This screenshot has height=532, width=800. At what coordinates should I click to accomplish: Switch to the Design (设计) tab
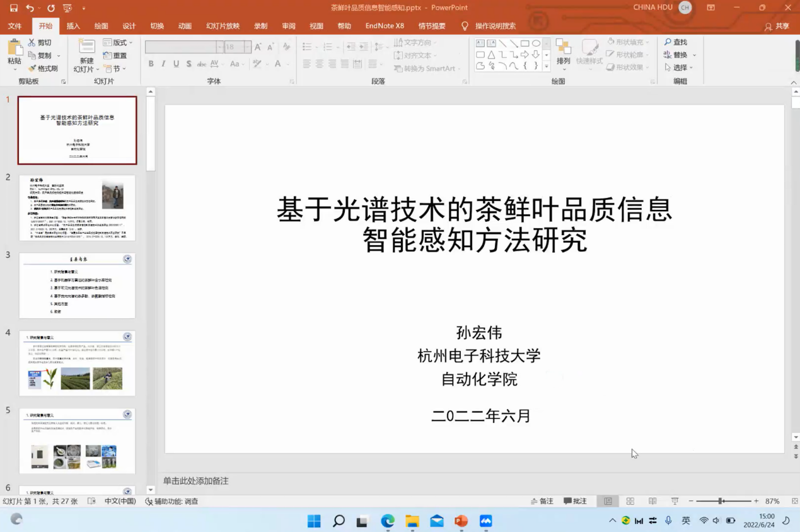[129, 26]
